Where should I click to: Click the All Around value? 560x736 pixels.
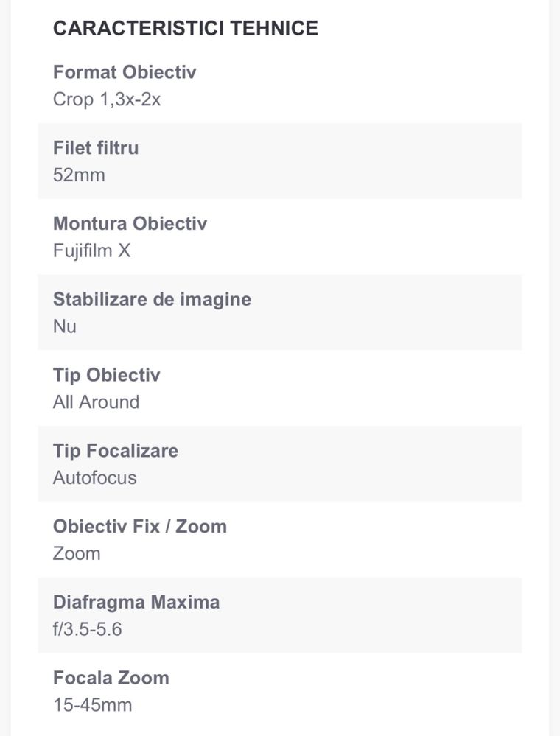[x=97, y=402]
